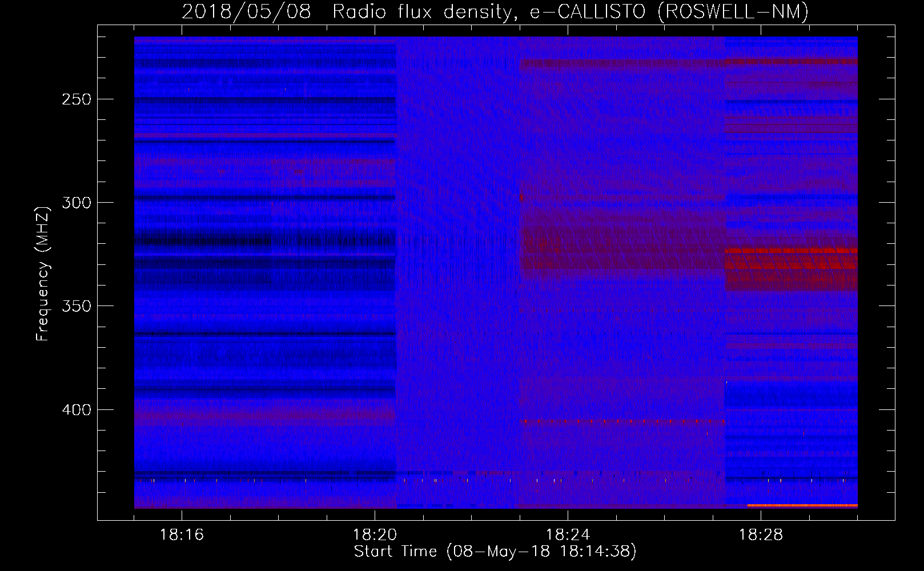Click the 18:16 time tick label
This screenshot has width=924, height=571.
point(182,535)
